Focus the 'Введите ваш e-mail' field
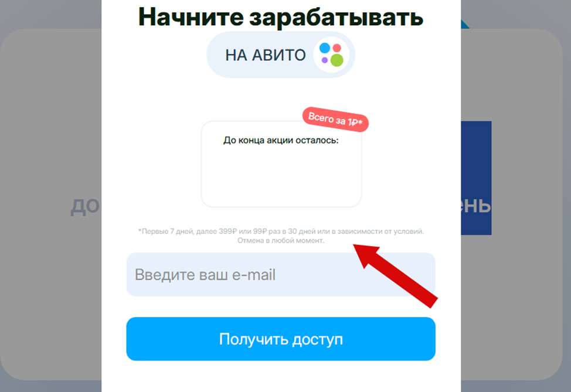Viewport: 571px width, 392px height. click(281, 274)
